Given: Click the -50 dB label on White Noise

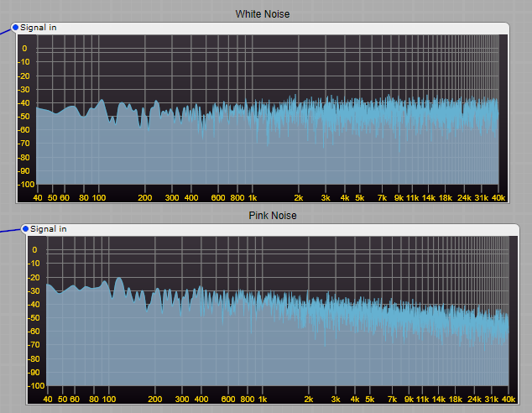Looking at the screenshot, I should click(25, 117).
